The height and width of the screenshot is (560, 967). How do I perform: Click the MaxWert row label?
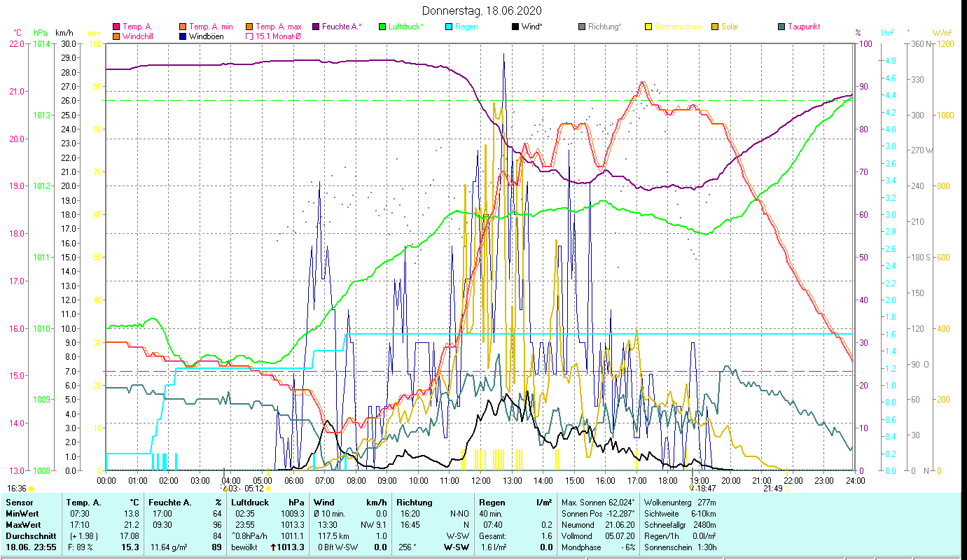coord(25,525)
